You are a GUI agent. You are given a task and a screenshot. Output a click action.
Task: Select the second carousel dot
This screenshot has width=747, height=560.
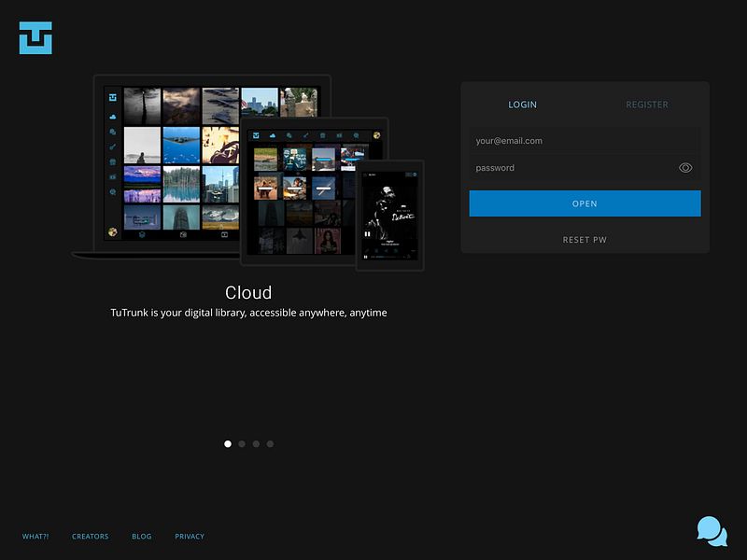[x=242, y=444]
